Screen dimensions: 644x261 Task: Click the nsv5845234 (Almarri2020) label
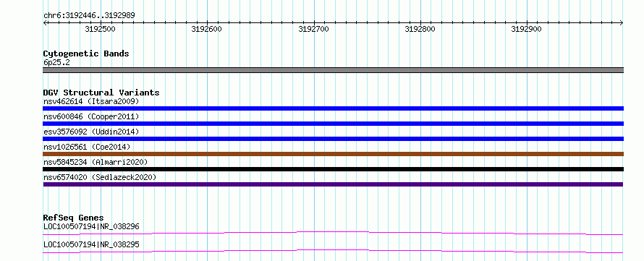pyautogui.click(x=96, y=162)
